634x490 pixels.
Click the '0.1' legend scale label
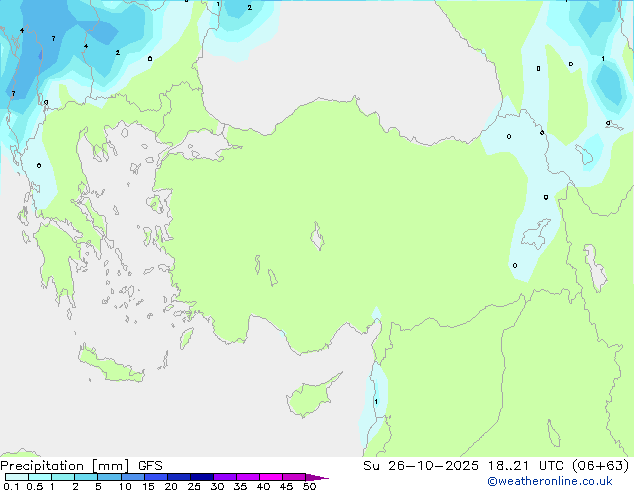click(x=11, y=486)
